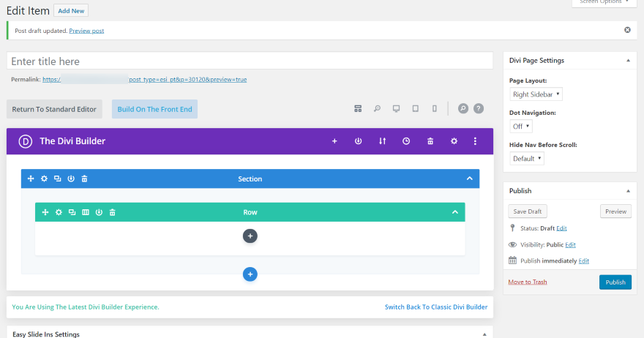Click the Add New button
This screenshot has width=644, height=338.
tap(71, 11)
